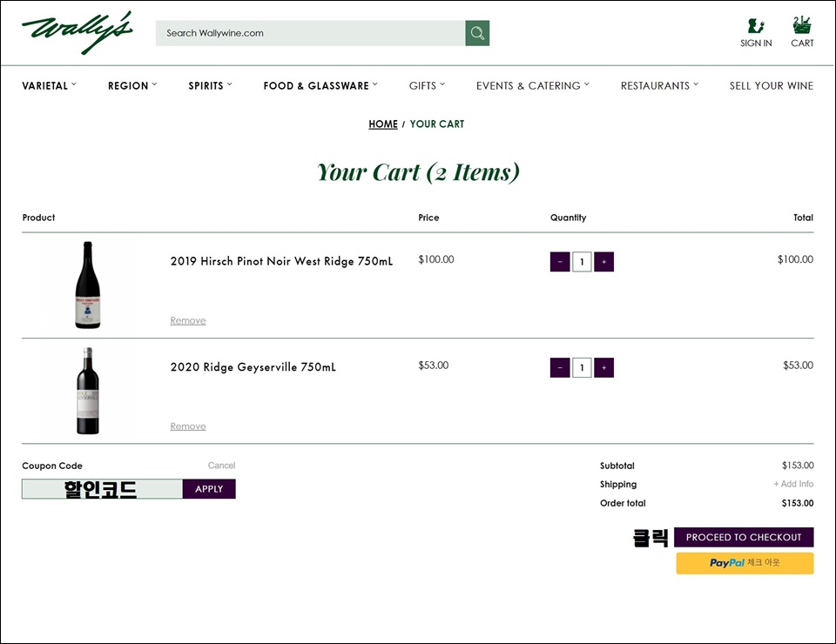Click + Add Info for shipping

pos(793,484)
